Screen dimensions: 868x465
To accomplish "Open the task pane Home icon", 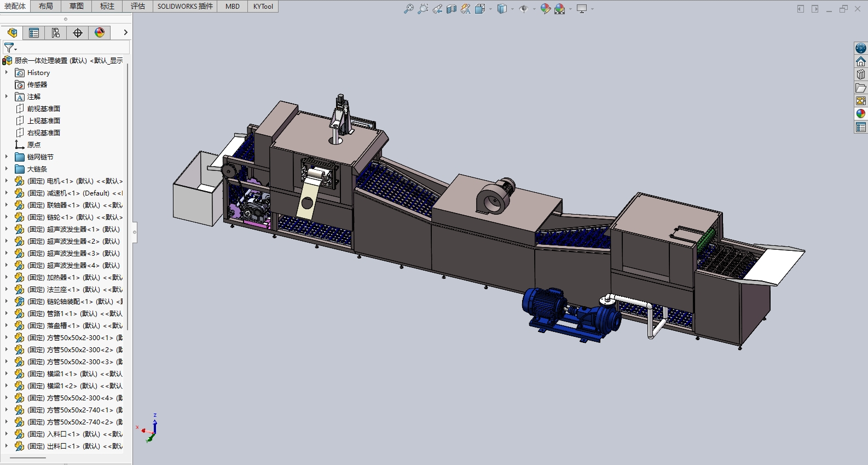I will (861, 61).
